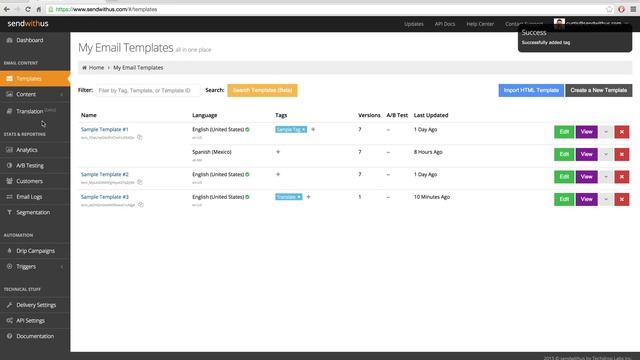Open Email Logs in the sidebar
This screenshot has height=360, width=640.
[x=29, y=197]
